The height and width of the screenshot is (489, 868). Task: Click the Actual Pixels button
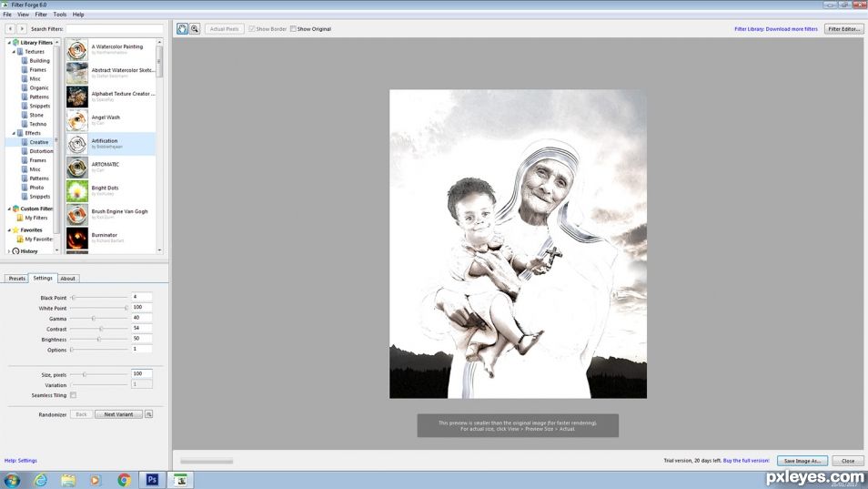click(224, 29)
